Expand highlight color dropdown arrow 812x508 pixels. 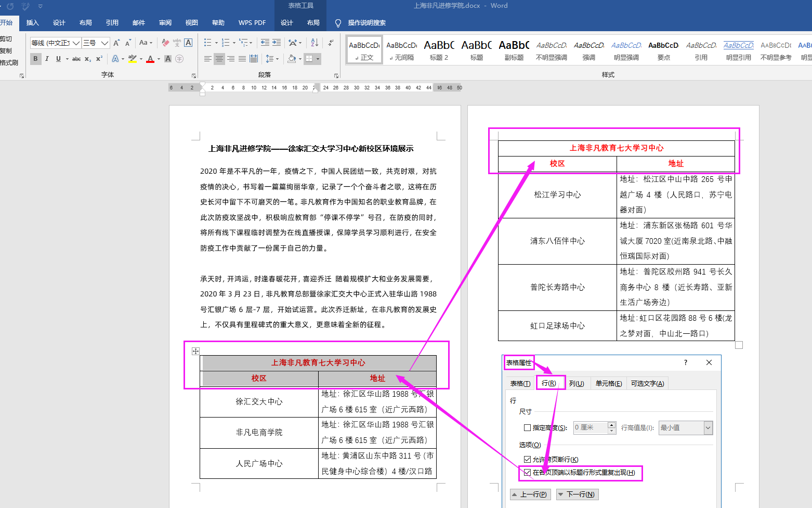[141, 59]
